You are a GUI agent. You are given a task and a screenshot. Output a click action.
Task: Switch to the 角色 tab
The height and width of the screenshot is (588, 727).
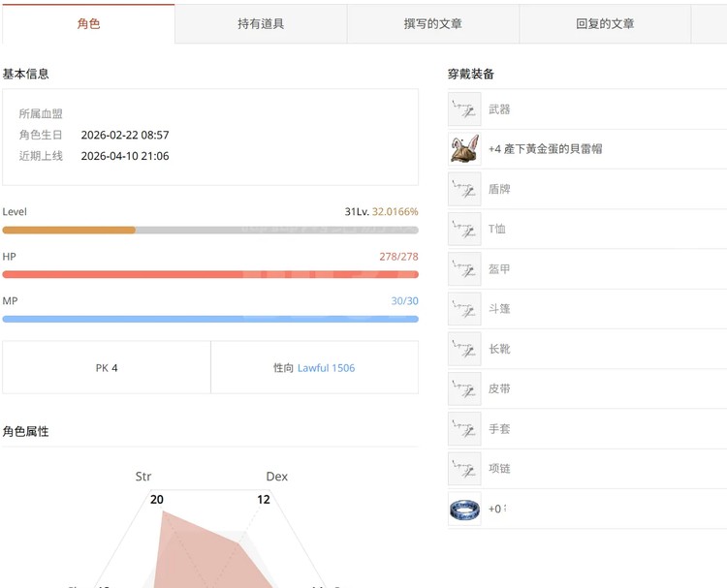click(88, 23)
